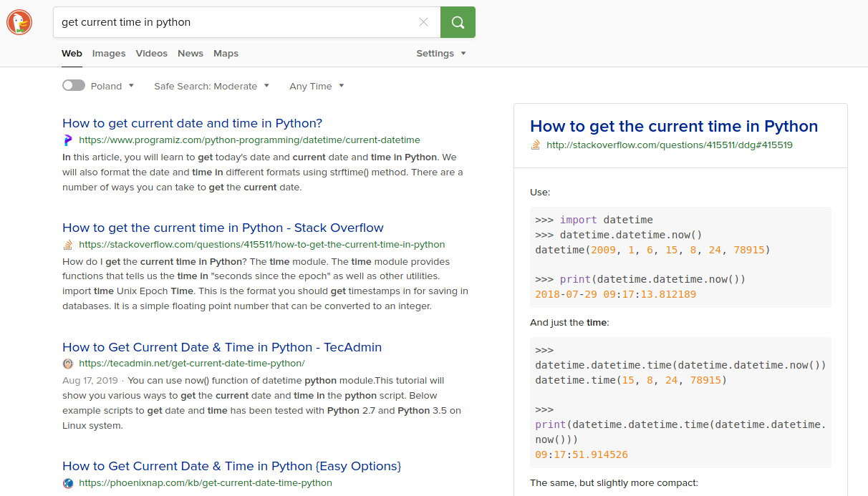The width and height of the screenshot is (868, 496).
Task: Open the answer panel heading link
Action: point(674,127)
